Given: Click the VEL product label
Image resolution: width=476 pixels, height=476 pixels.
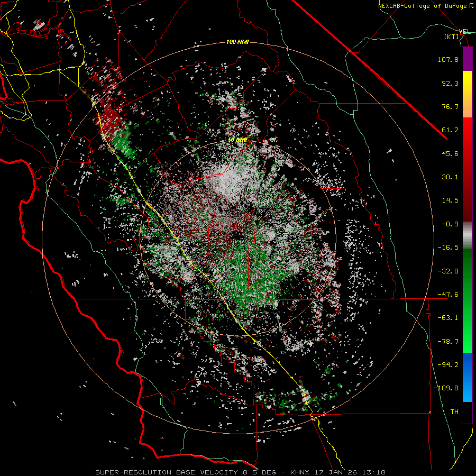Looking at the screenshot, I should coord(465,32).
